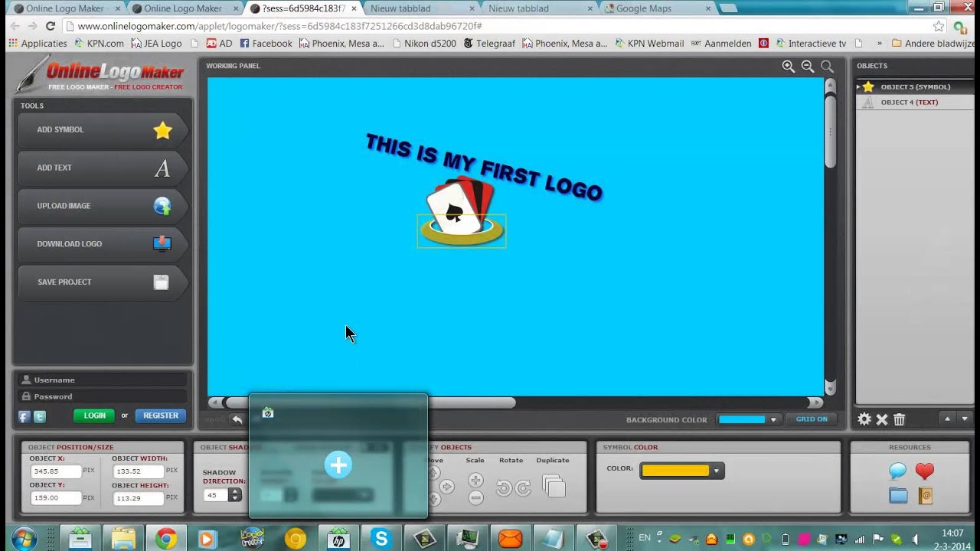Click the blue Register button
The height and width of the screenshot is (551, 980).
[161, 416]
